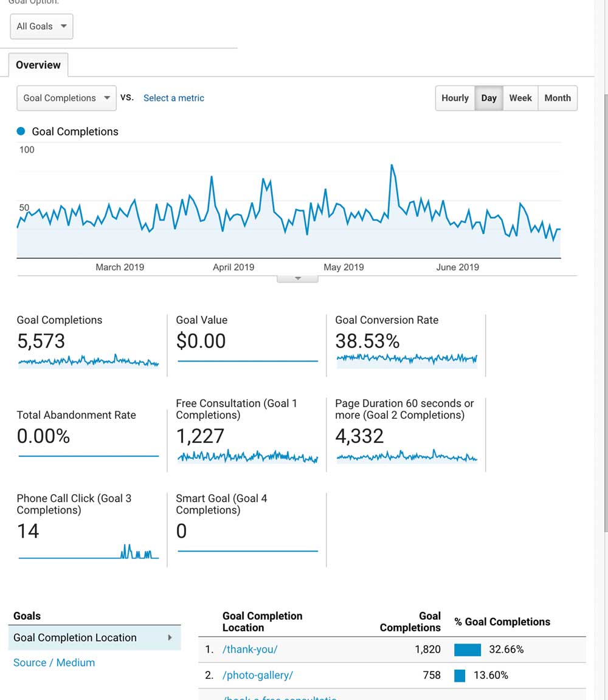Open the Goal Completions metric dropdown
This screenshot has width=608, height=700.
click(x=66, y=98)
